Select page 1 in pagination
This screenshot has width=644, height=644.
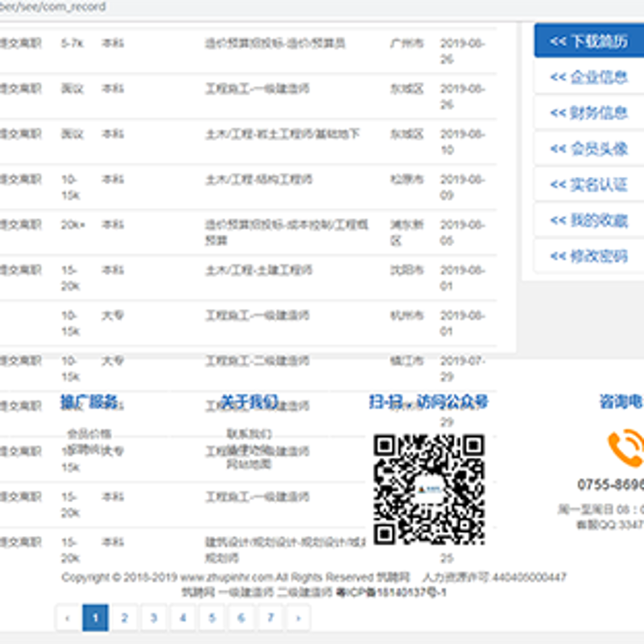coord(95,617)
